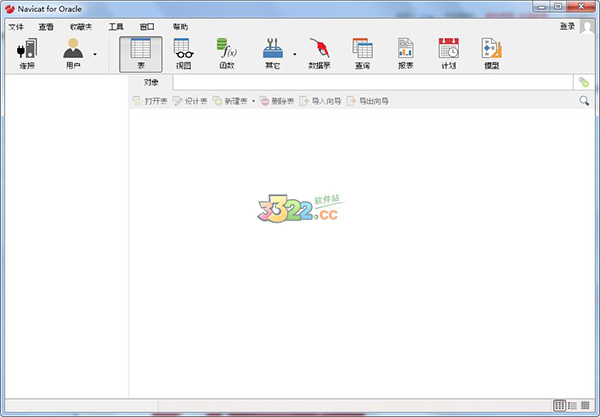Open the File (文件) menu
The image size is (600, 417).
16,27
